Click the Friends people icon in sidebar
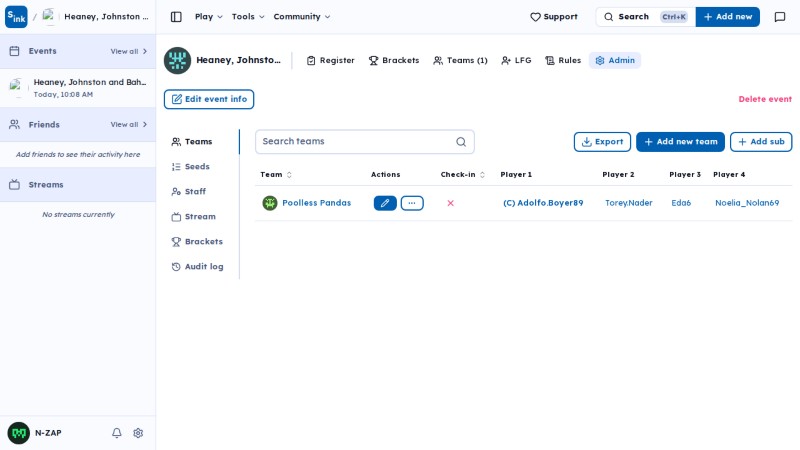The width and height of the screenshot is (800, 450). pos(14,124)
